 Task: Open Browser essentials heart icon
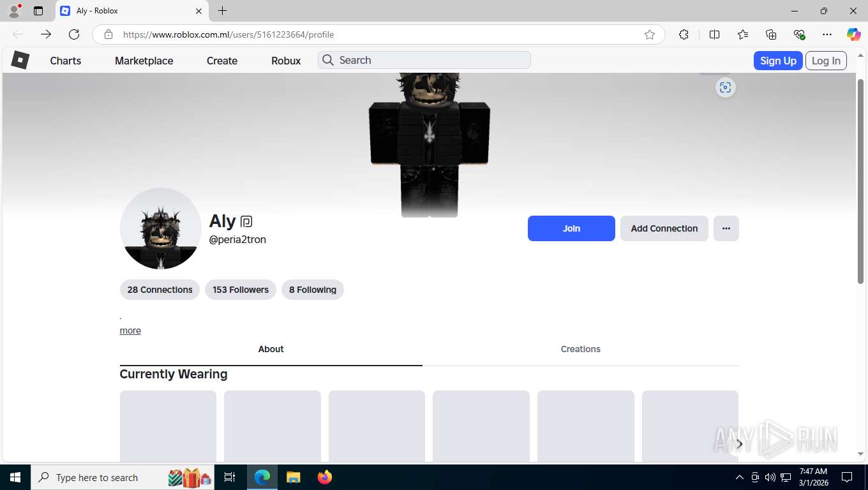[799, 34]
